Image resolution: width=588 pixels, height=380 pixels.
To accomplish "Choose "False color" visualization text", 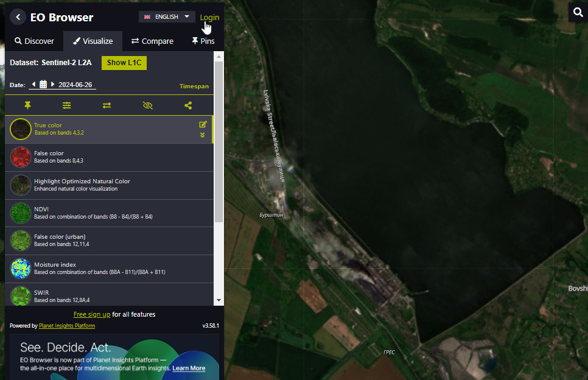I will pos(49,153).
